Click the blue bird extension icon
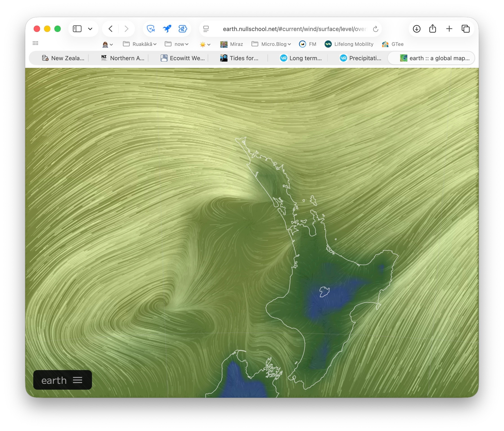The width and height of the screenshot is (504, 431). point(167,29)
